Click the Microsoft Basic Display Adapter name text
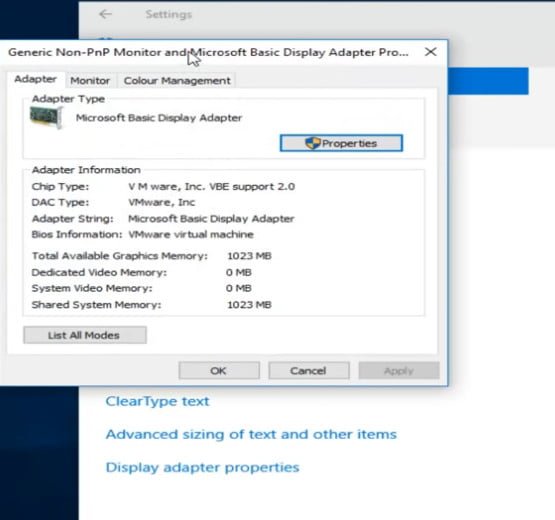555x520 pixels. pos(159,118)
